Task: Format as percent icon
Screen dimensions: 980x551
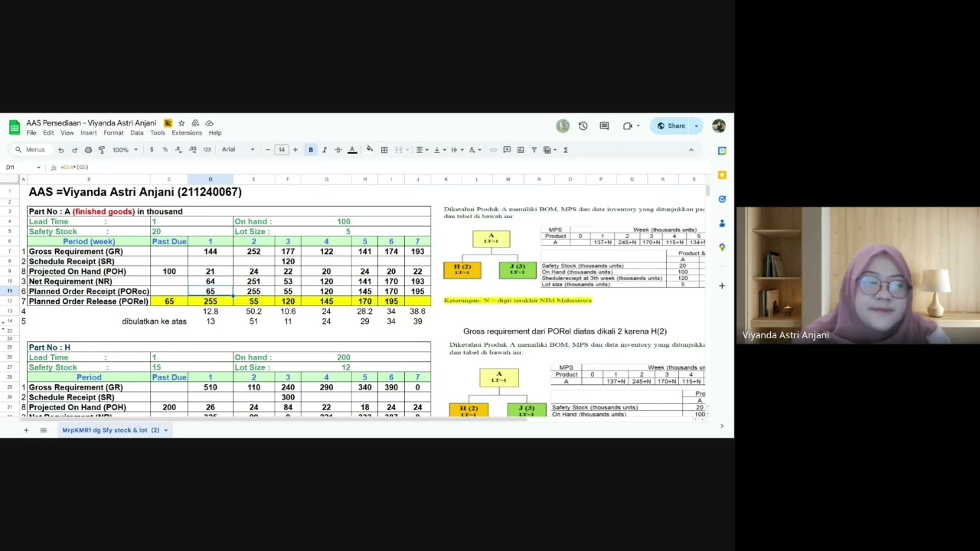Action: [x=165, y=150]
